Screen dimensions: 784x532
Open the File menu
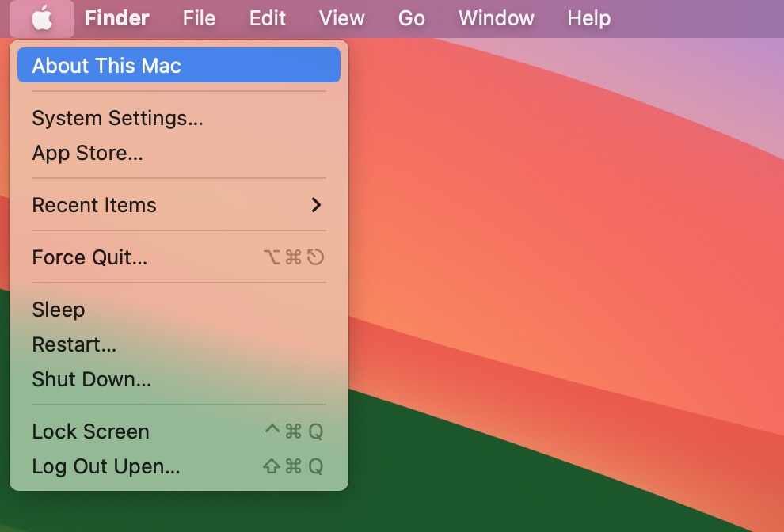click(199, 18)
